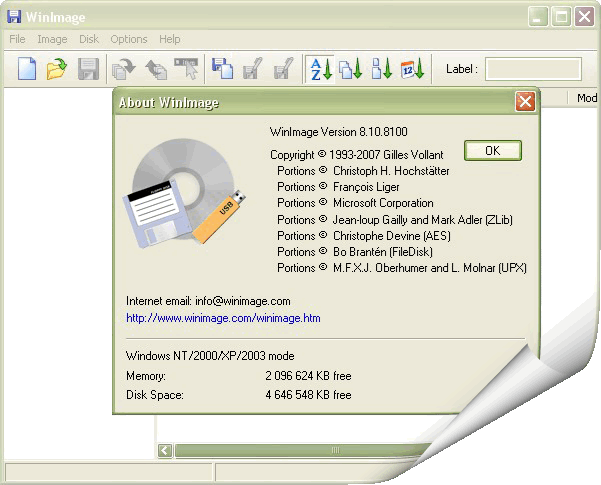This screenshot has width=601, height=485.
Task: Click the 4 646 548 KB free value
Action: click(308, 395)
